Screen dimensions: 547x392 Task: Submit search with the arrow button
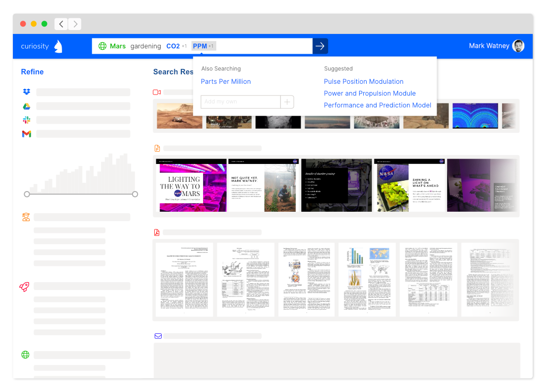[x=320, y=46]
